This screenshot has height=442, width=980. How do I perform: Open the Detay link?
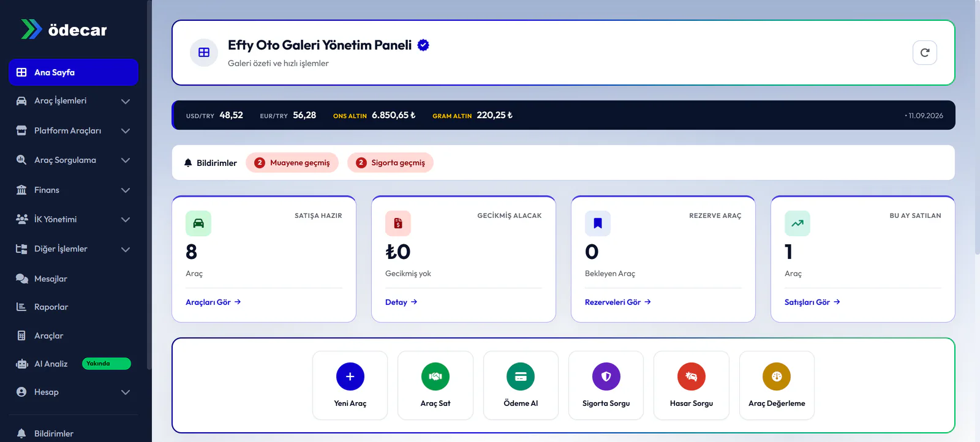coord(401,302)
